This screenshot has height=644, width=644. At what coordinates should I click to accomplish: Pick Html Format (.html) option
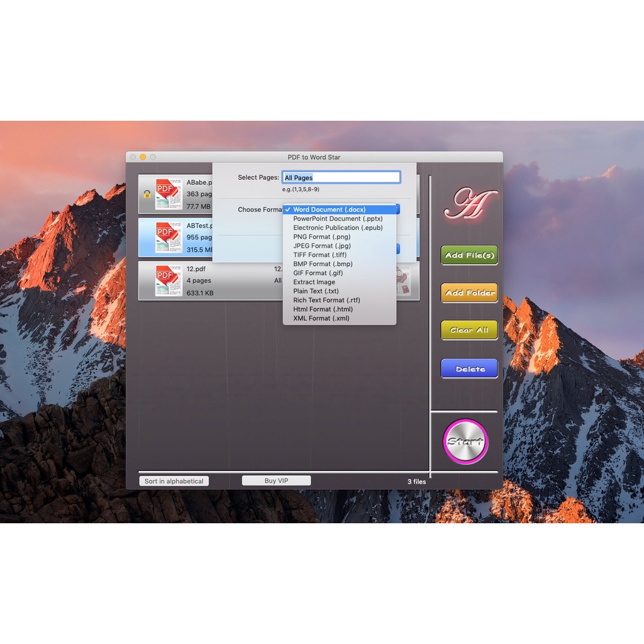339,309
